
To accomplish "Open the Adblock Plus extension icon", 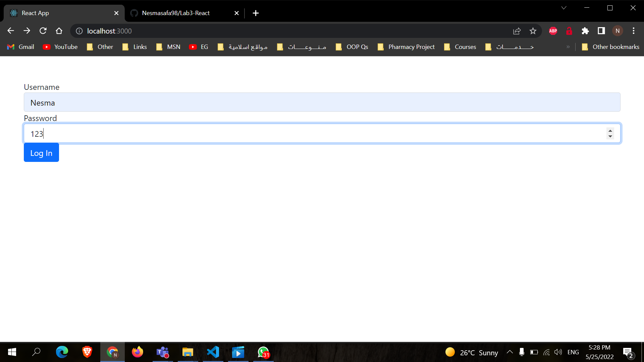I will point(553,31).
